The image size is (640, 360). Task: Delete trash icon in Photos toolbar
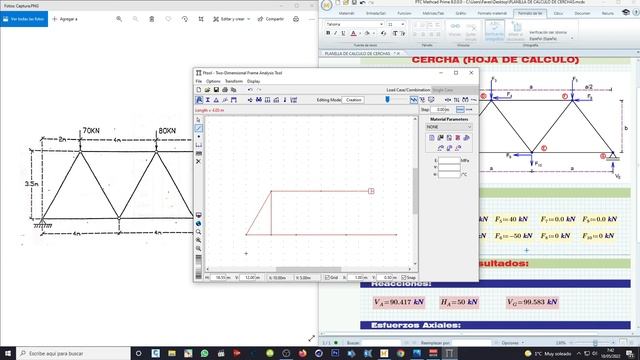click(x=152, y=19)
